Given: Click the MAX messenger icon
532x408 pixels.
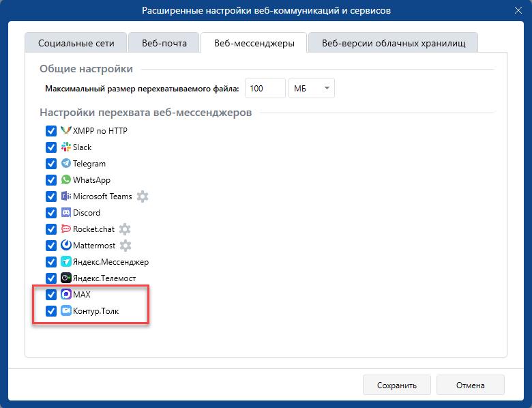Looking at the screenshot, I should 66,295.
